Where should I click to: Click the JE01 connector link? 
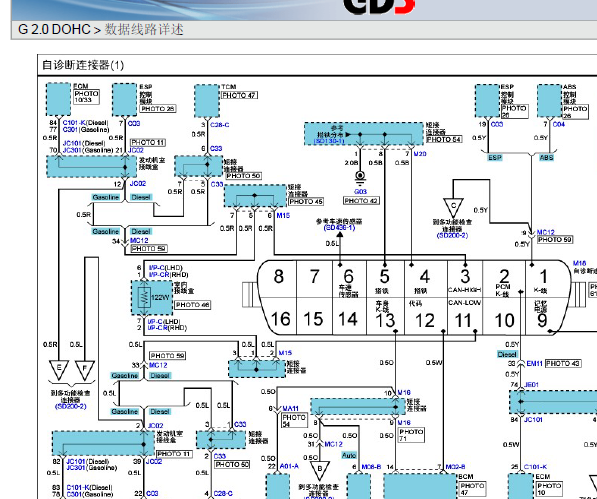coord(531,385)
